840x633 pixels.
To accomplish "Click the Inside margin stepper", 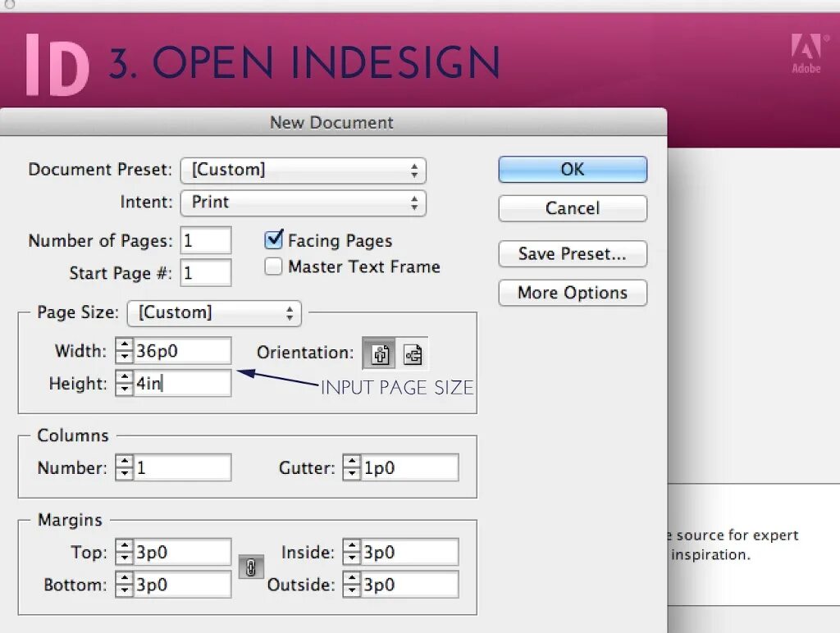I will (352, 552).
